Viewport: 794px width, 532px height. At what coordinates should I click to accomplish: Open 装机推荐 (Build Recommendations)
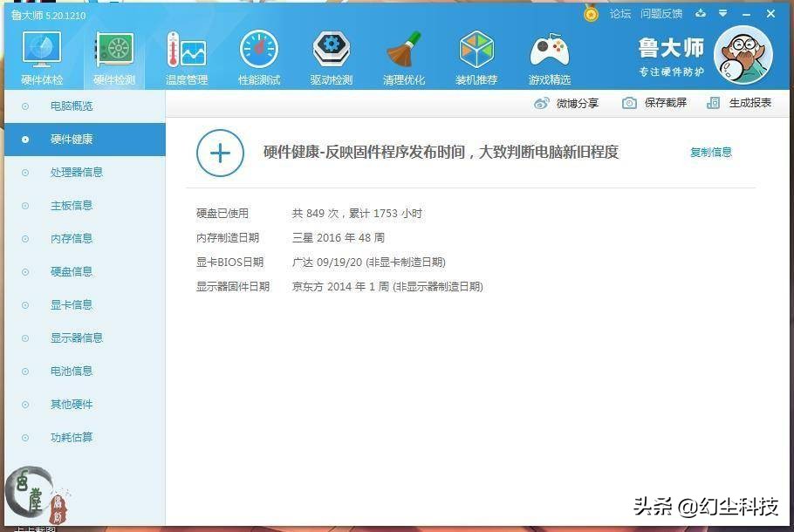[476, 54]
